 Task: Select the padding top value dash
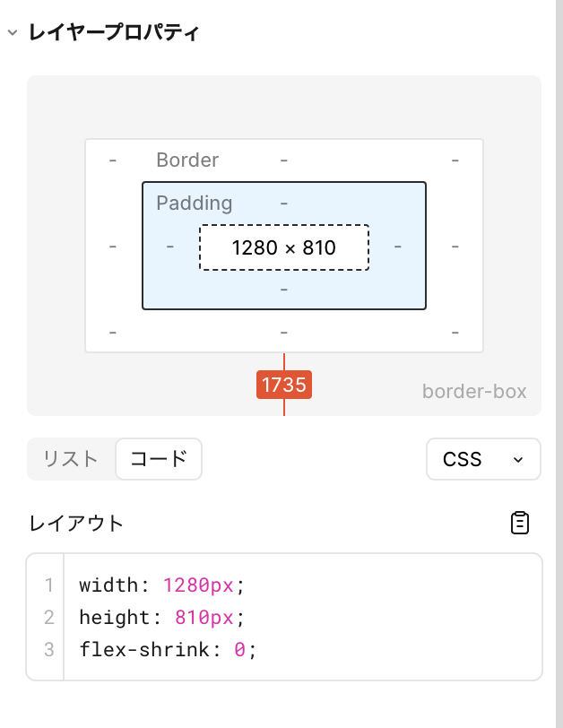284,204
